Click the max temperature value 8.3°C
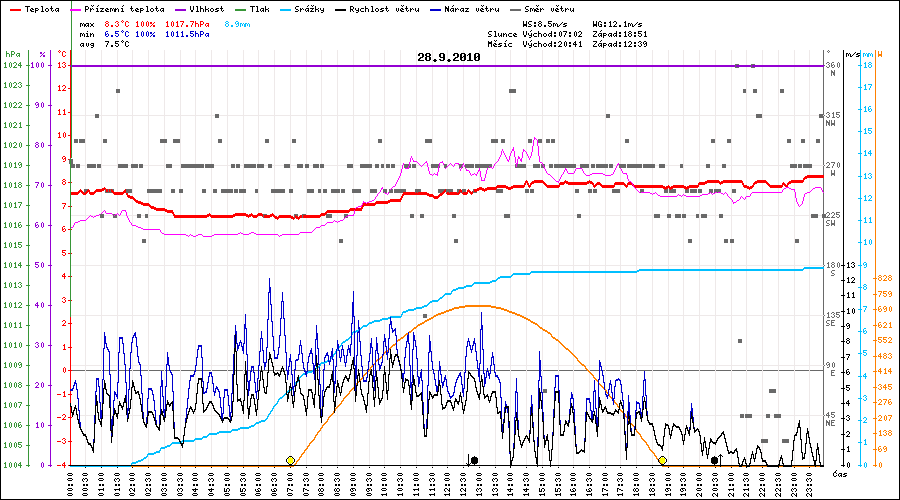900x500 pixels. (x=117, y=25)
